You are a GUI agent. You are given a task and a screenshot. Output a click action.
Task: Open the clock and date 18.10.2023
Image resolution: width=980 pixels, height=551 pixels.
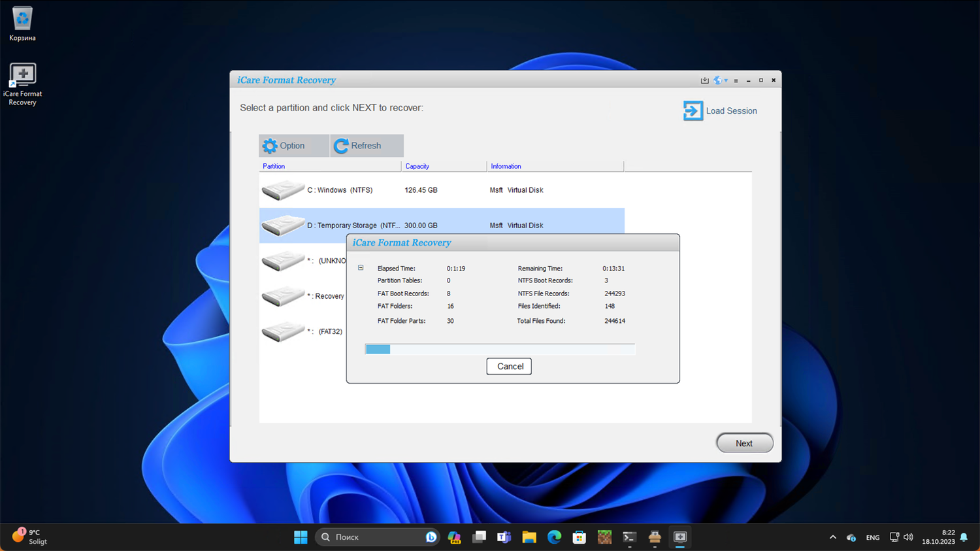click(938, 537)
